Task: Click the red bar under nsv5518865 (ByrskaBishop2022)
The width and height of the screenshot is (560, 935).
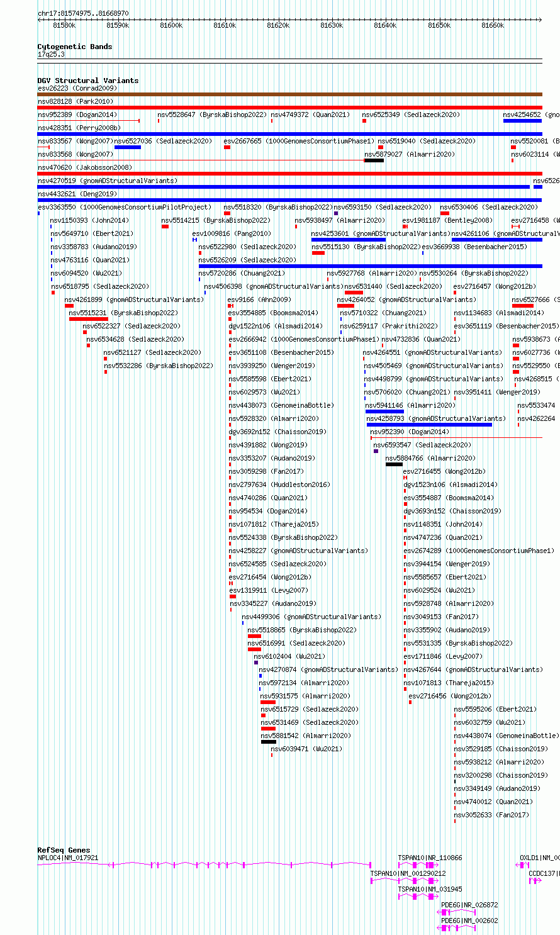Action: click(254, 636)
